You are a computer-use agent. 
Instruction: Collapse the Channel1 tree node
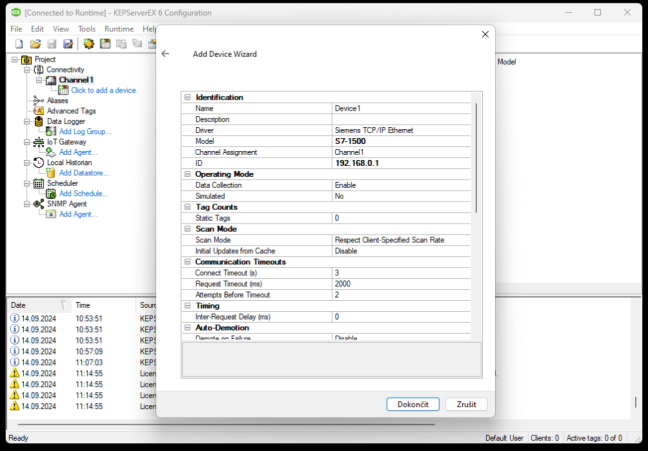tap(39, 80)
